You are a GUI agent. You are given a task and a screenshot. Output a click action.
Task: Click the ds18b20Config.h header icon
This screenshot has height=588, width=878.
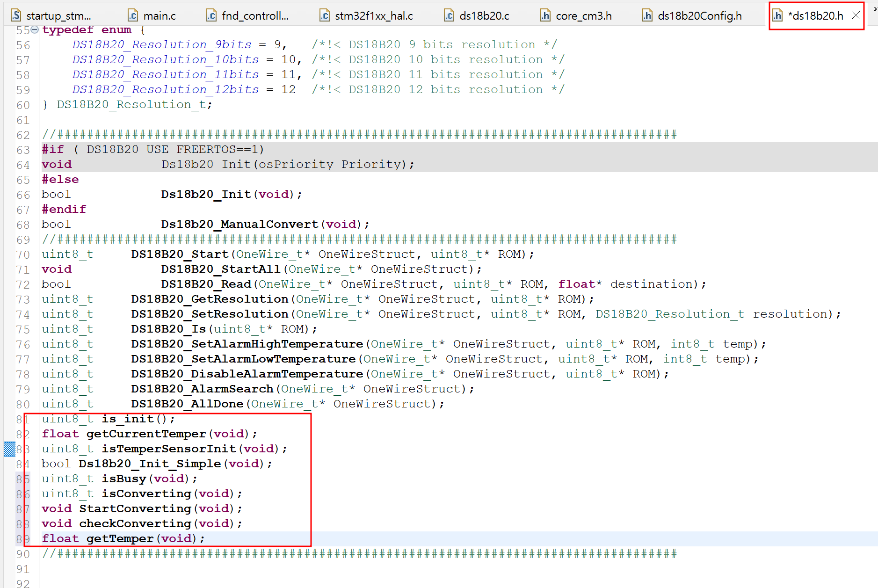[647, 15]
